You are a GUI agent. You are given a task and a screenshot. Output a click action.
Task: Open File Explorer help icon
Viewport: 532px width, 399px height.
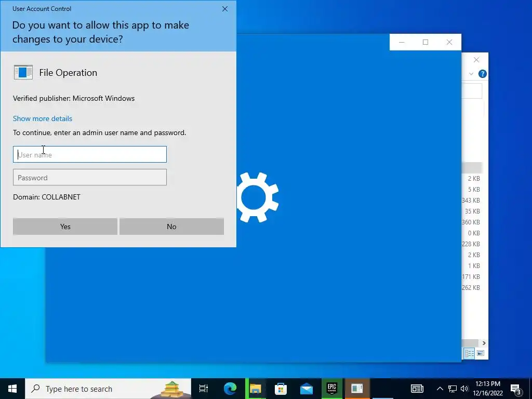pyautogui.click(x=483, y=74)
